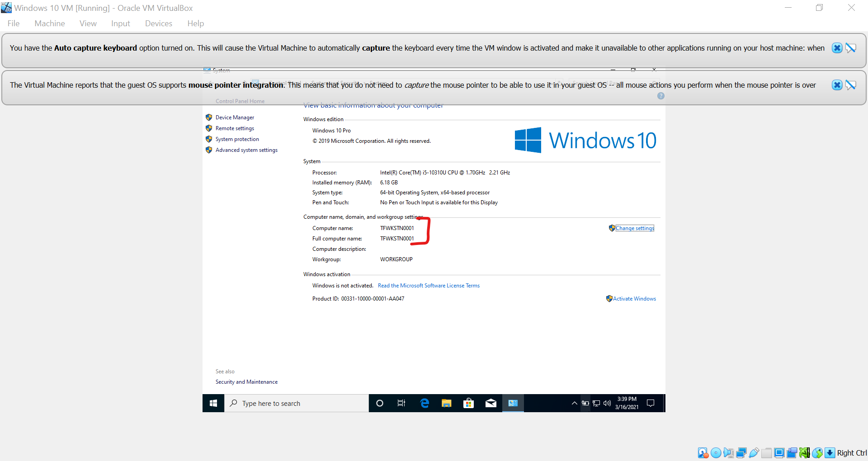Suppress future mouse pointer integration messages icon
The width and height of the screenshot is (868, 461).
(851, 85)
